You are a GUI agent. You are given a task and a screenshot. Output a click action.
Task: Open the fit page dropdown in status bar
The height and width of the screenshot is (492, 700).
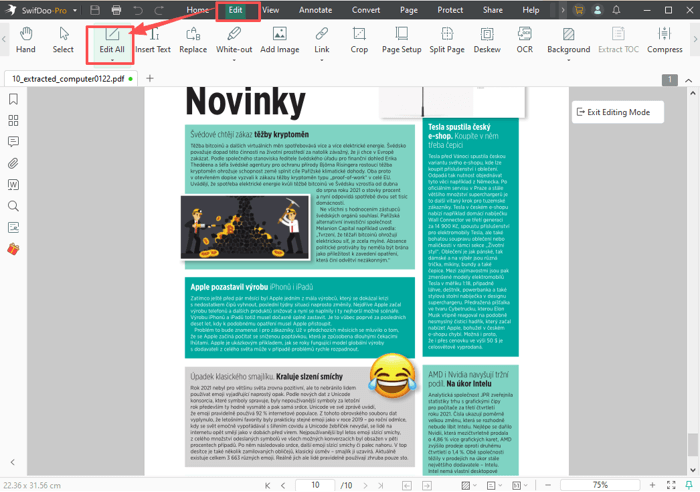click(x=520, y=485)
